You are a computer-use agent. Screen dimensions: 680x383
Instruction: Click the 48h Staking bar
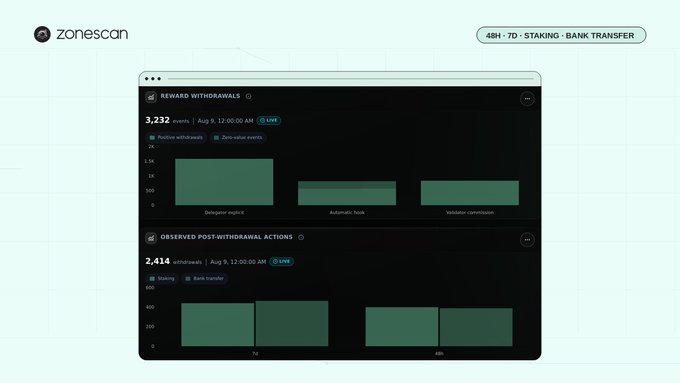(402, 327)
